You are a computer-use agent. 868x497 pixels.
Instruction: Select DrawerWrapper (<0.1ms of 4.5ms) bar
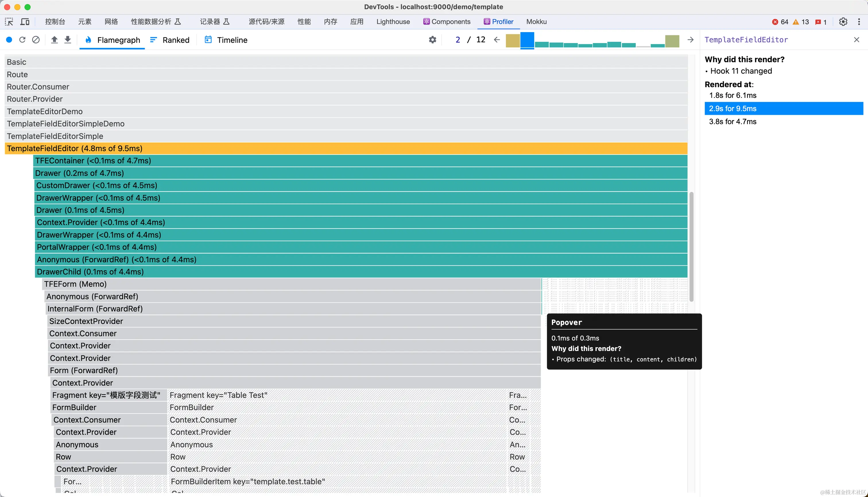[x=361, y=198]
